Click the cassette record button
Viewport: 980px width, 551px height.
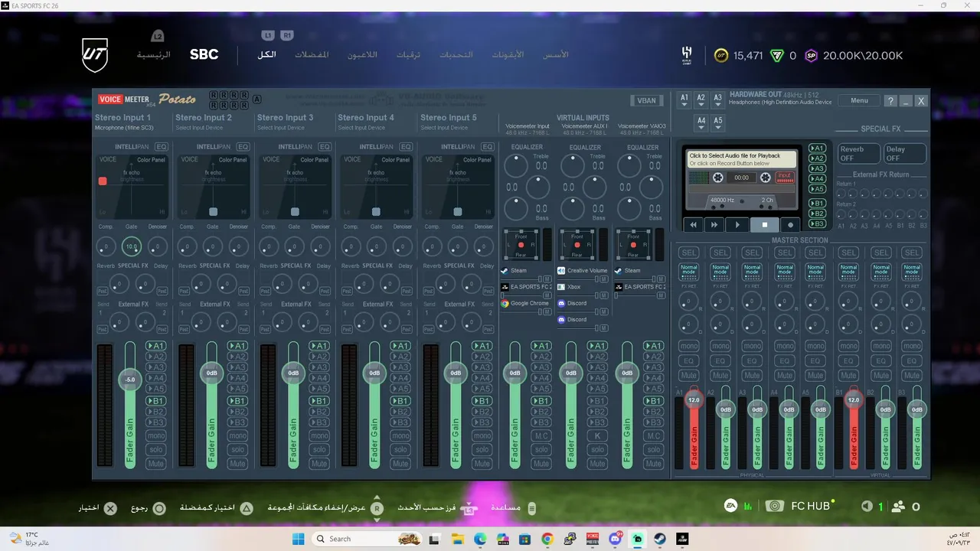click(790, 224)
